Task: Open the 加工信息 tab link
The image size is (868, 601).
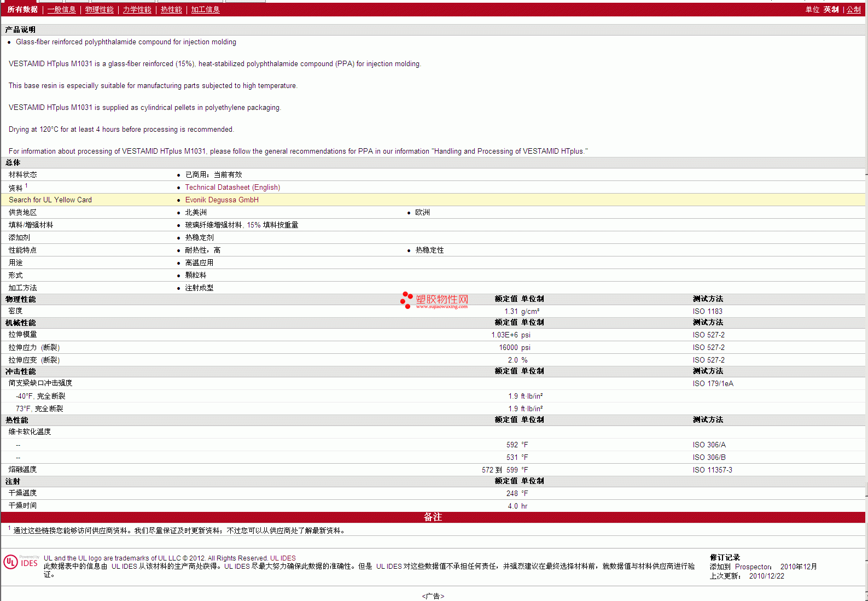Action: click(205, 10)
